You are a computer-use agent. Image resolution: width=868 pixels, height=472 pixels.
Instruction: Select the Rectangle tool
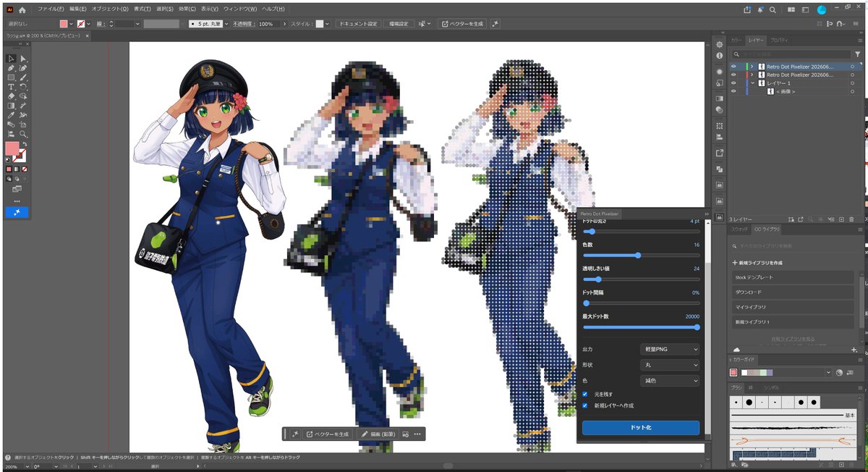point(11,77)
